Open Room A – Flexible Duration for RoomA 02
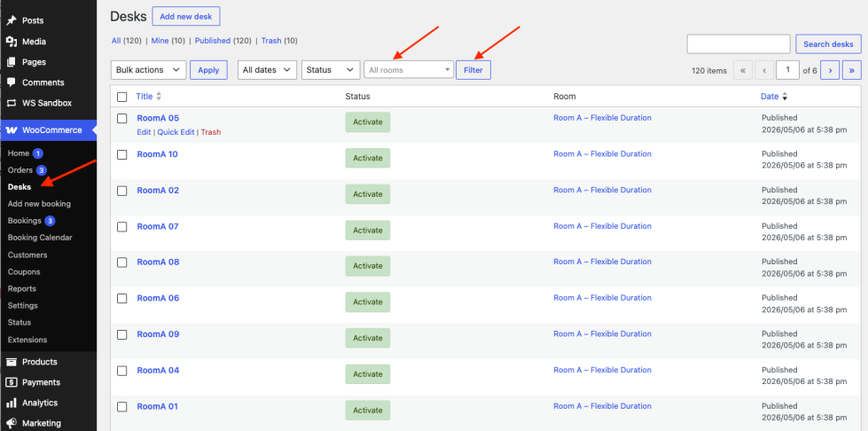868x431 pixels. click(602, 190)
